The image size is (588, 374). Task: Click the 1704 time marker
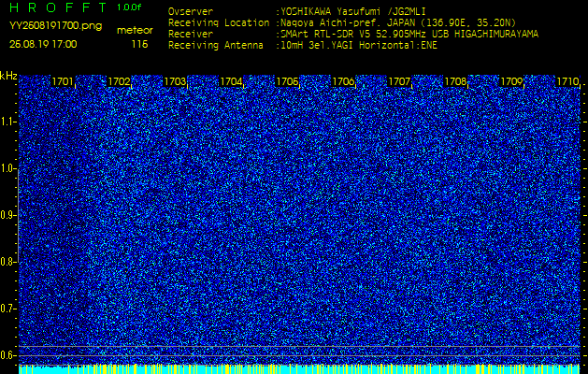[231, 81]
